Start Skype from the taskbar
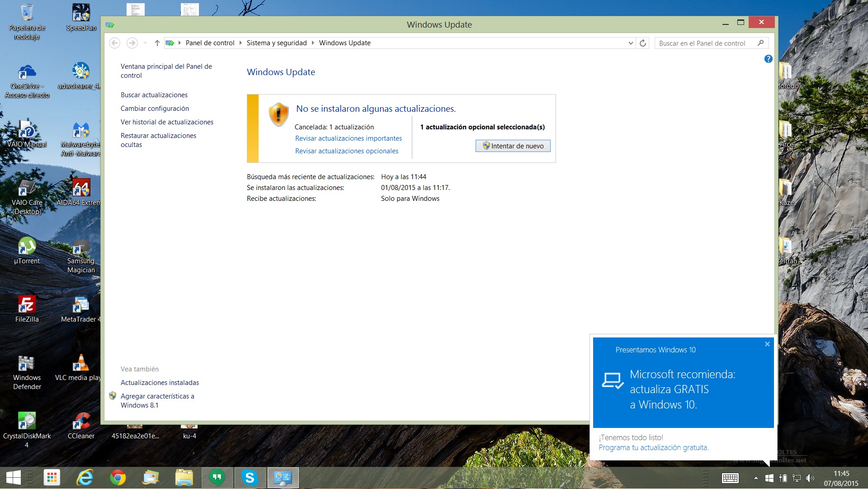The image size is (868, 489). (250, 477)
